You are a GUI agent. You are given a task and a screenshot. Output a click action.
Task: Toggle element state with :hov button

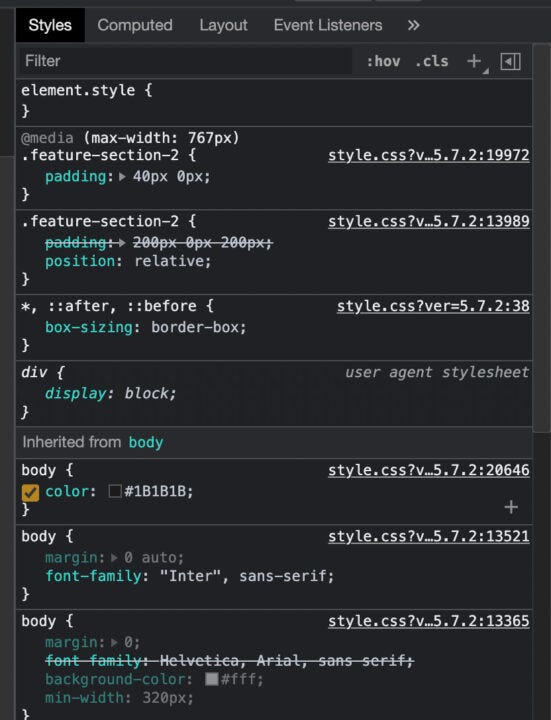coord(383,61)
